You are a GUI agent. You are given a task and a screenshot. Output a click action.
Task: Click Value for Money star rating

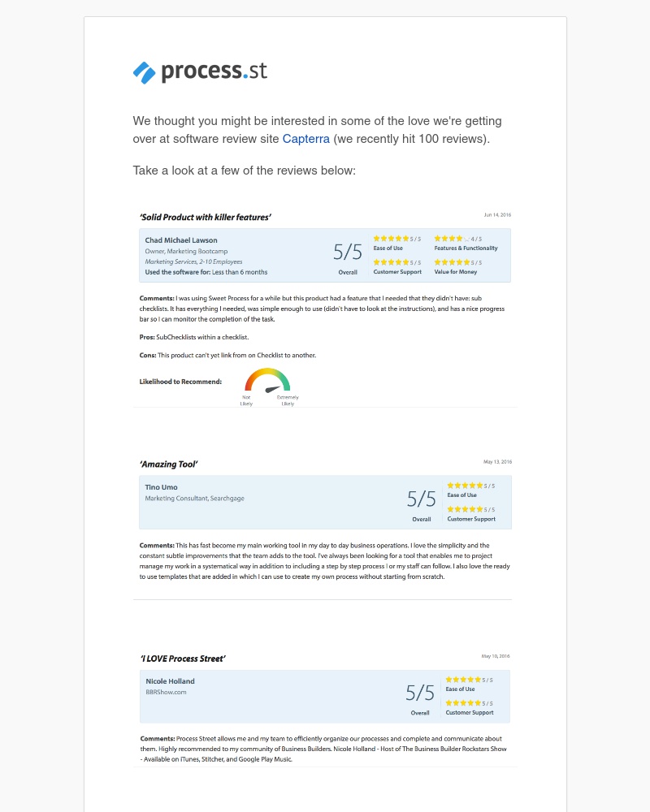[x=452, y=262]
